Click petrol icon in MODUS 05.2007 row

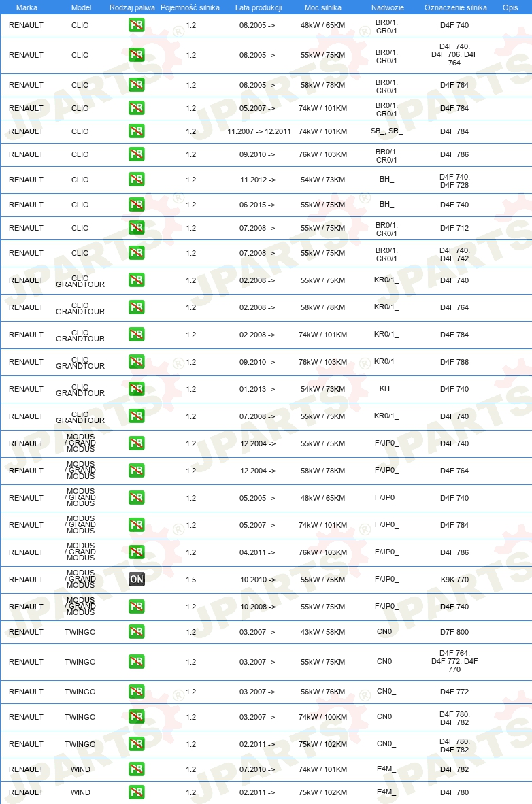(x=137, y=525)
